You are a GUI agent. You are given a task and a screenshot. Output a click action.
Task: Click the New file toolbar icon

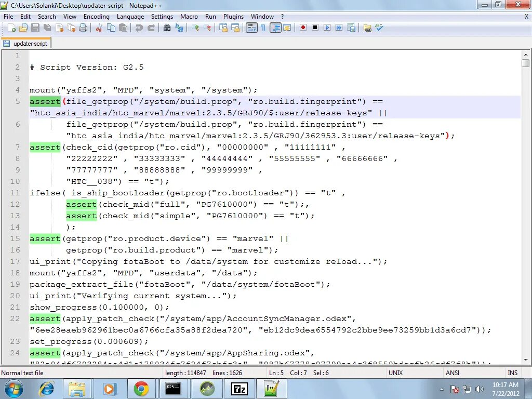(11, 28)
